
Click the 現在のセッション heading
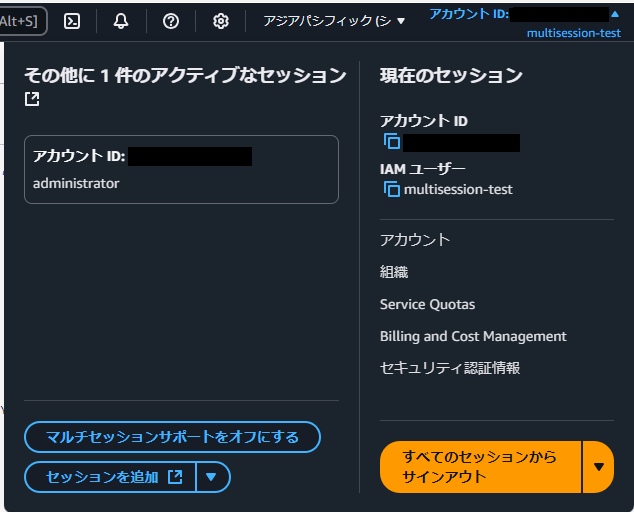[x=451, y=76]
